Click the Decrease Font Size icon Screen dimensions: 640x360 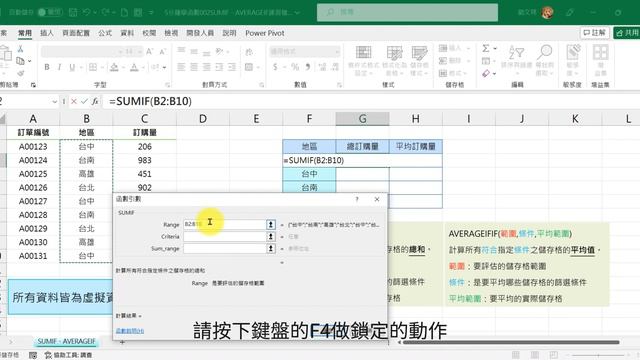[x=162, y=51]
